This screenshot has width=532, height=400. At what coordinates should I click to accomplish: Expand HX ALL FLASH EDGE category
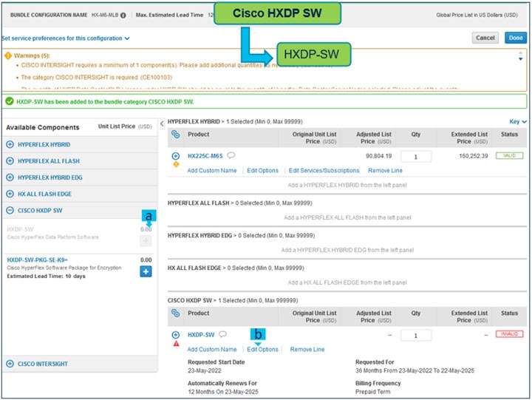click(10, 194)
